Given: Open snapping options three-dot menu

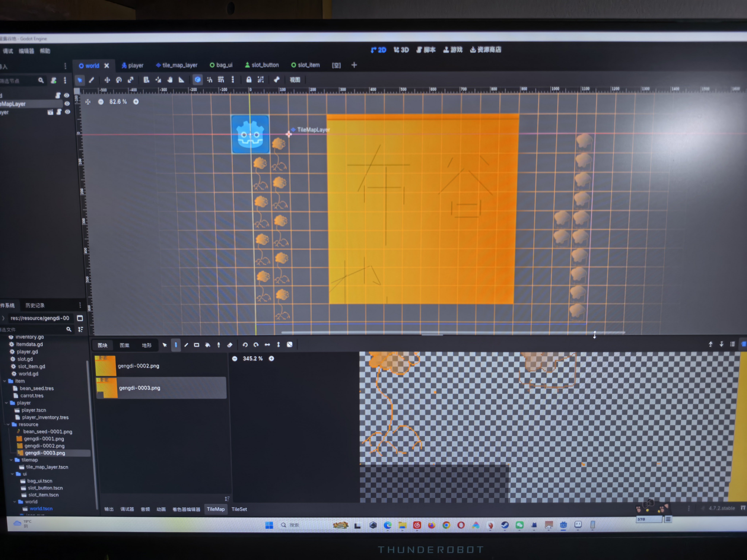Looking at the screenshot, I should pyautogui.click(x=233, y=80).
